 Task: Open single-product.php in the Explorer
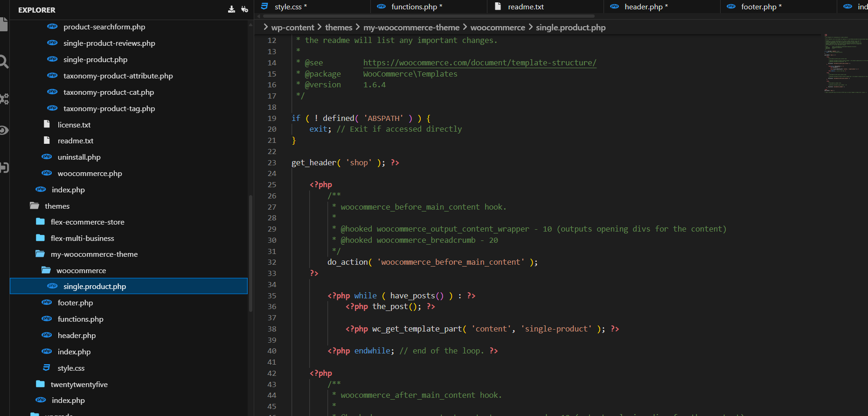coord(95,59)
